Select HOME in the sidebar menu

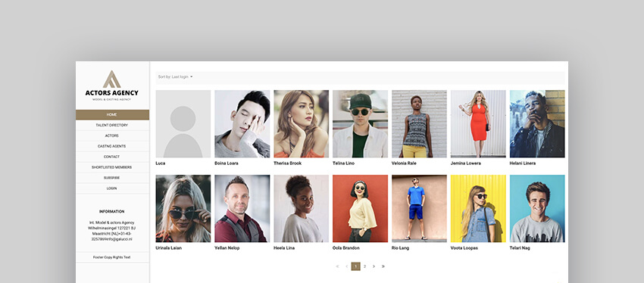[112, 115]
